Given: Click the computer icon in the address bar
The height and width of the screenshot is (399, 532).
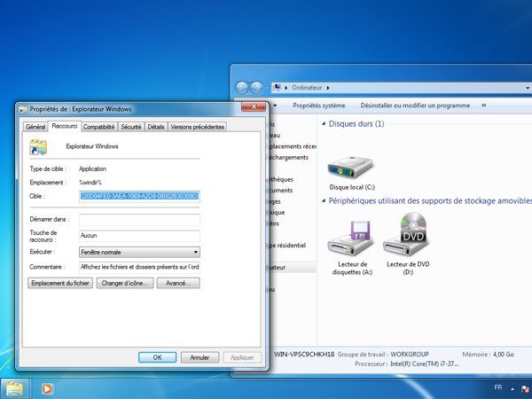Looking at the screenshot, I should pyautogui.click(x=277, y=88).
